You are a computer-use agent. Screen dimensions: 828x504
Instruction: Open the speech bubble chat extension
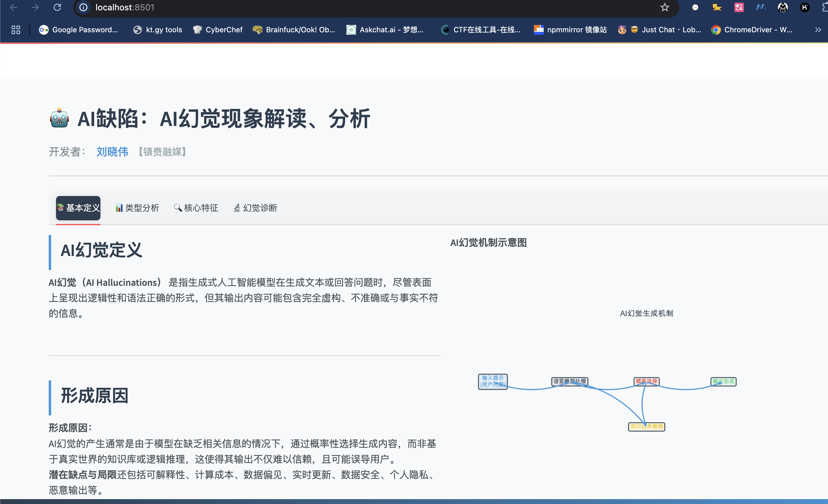click(x=695, y=7)
